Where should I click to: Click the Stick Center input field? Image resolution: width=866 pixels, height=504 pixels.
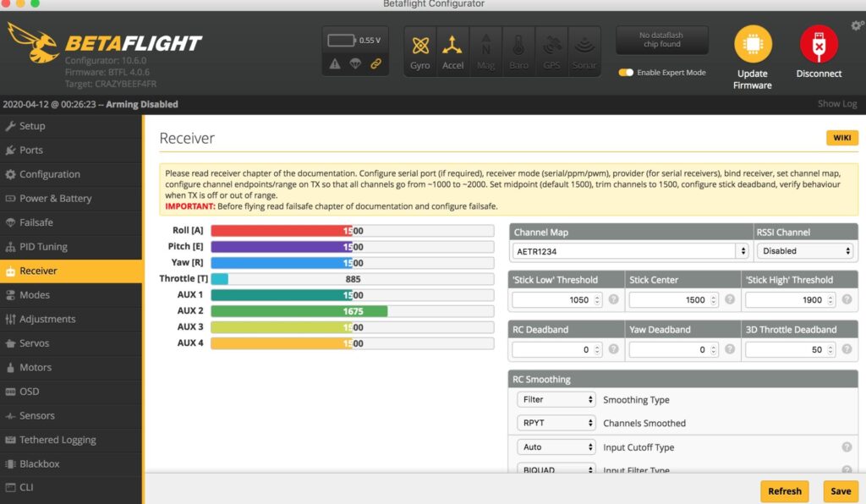[673, 299]
